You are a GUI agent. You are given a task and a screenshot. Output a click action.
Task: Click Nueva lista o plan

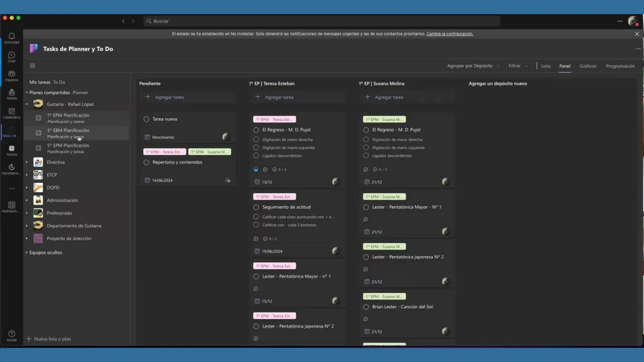coord(49,339)
